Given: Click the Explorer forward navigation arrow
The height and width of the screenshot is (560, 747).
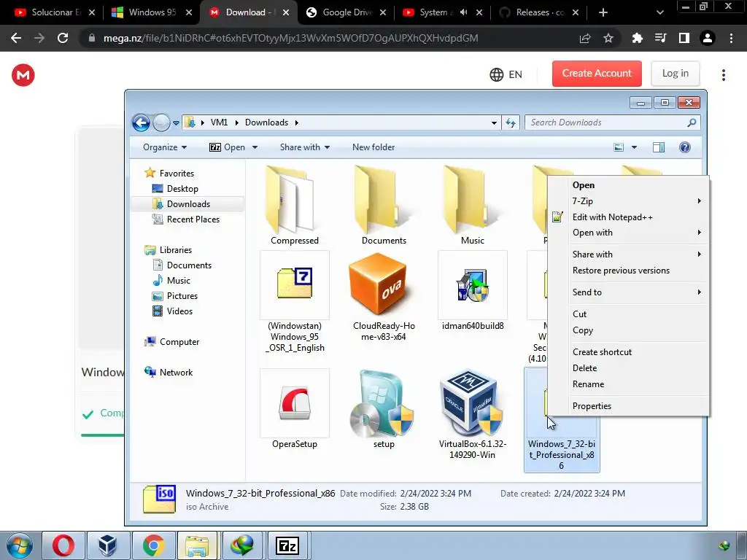Looking at the screenshot, I should (161, 122).
